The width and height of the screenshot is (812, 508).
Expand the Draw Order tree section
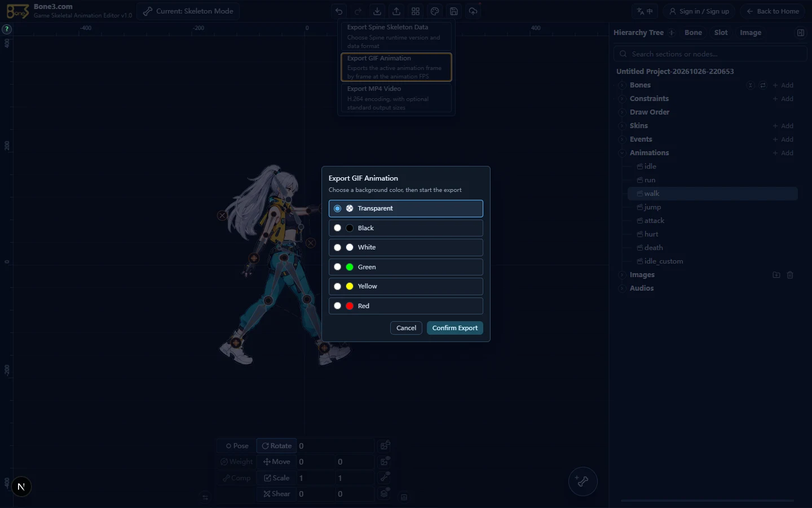[x=621, y=112]
